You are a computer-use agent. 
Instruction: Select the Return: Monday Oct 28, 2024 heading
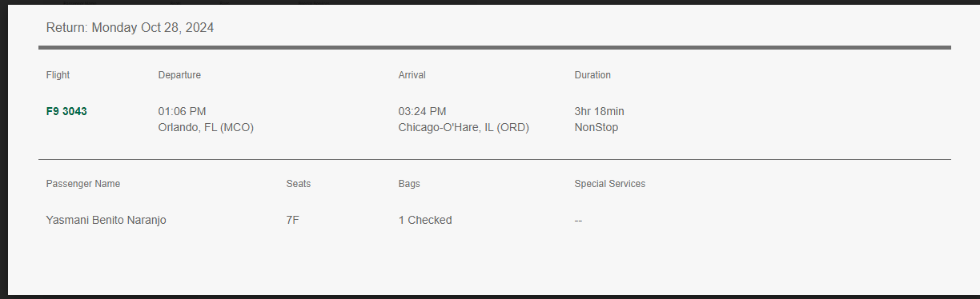click(130, 27)
